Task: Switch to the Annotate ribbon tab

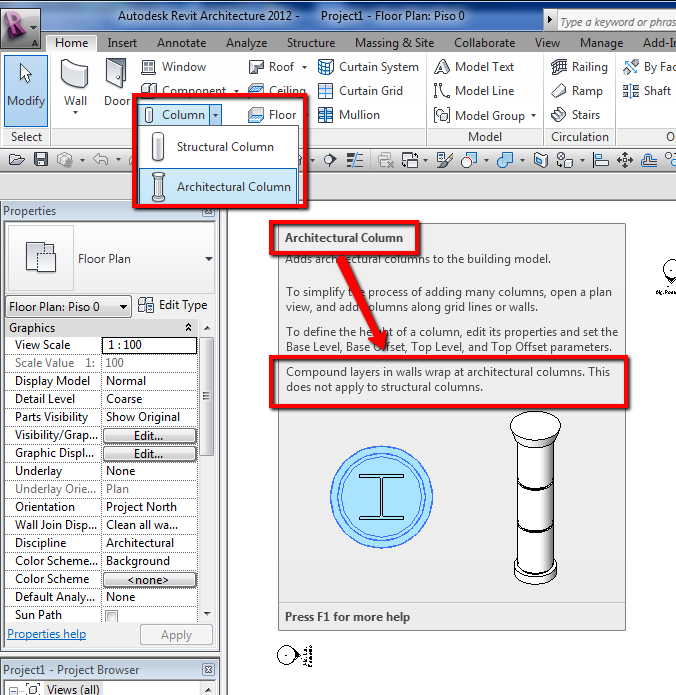Action: click(181, 43)
